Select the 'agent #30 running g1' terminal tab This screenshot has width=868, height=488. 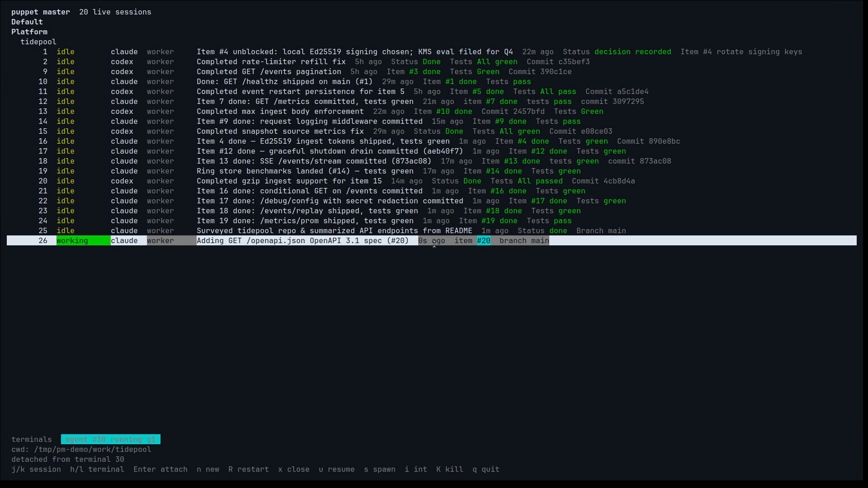tap(111, 440)
